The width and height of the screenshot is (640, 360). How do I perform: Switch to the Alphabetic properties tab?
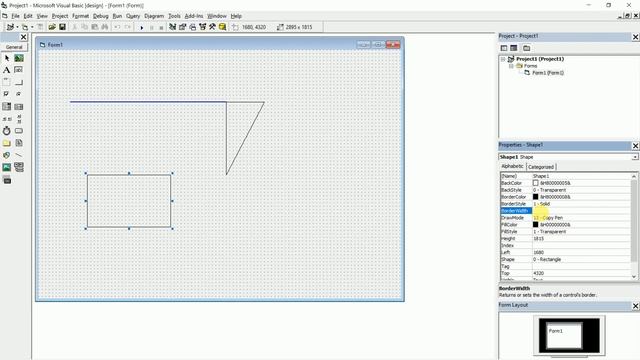(512, 166)
